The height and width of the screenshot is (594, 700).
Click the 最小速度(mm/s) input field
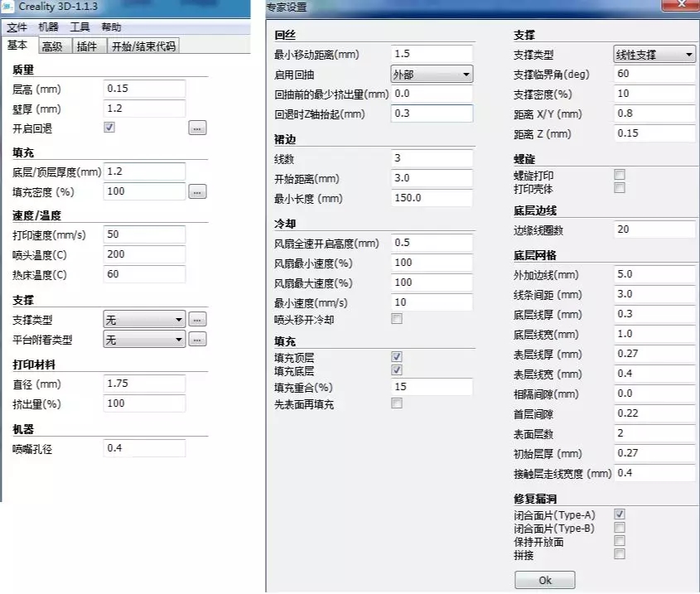[432, 302]
